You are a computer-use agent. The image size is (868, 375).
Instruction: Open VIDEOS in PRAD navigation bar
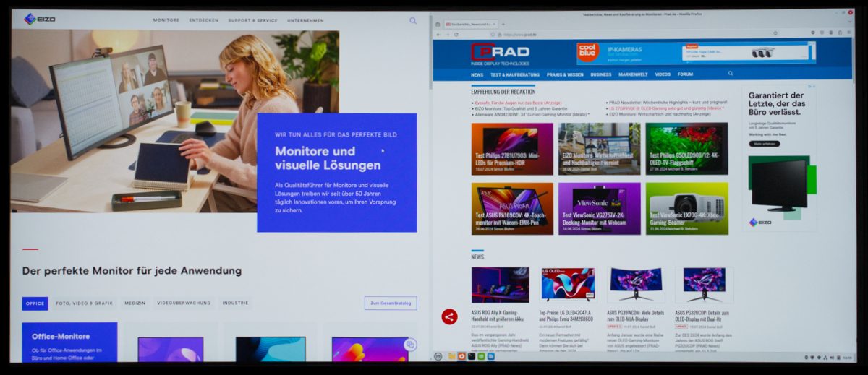tap(663, 74)
